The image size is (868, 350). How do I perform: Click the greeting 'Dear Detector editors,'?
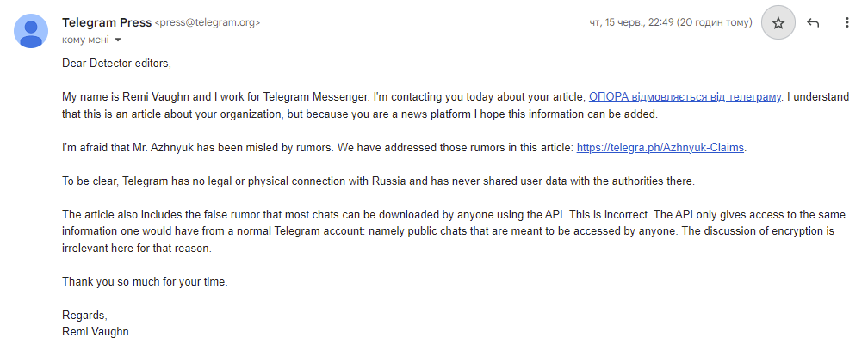(122, 64)
